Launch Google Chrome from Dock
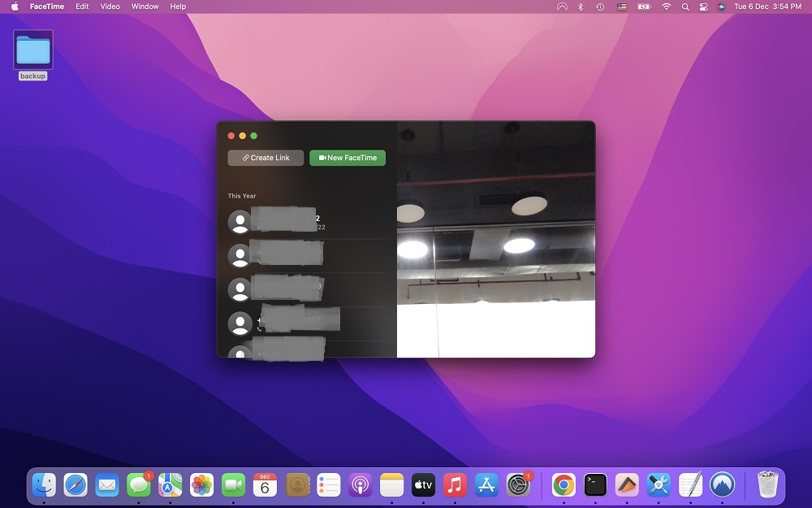 tap(564, 485)
